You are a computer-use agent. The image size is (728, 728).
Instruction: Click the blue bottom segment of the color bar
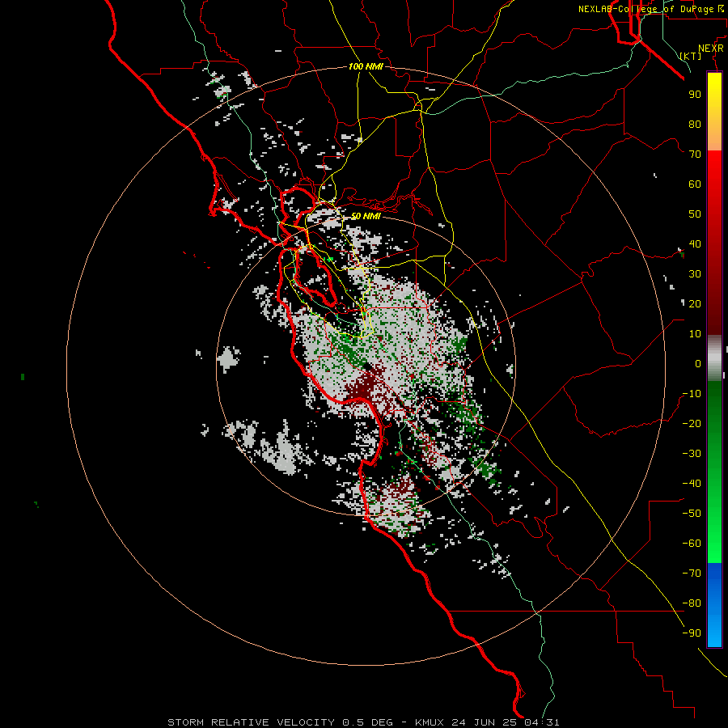pos(714,604)
